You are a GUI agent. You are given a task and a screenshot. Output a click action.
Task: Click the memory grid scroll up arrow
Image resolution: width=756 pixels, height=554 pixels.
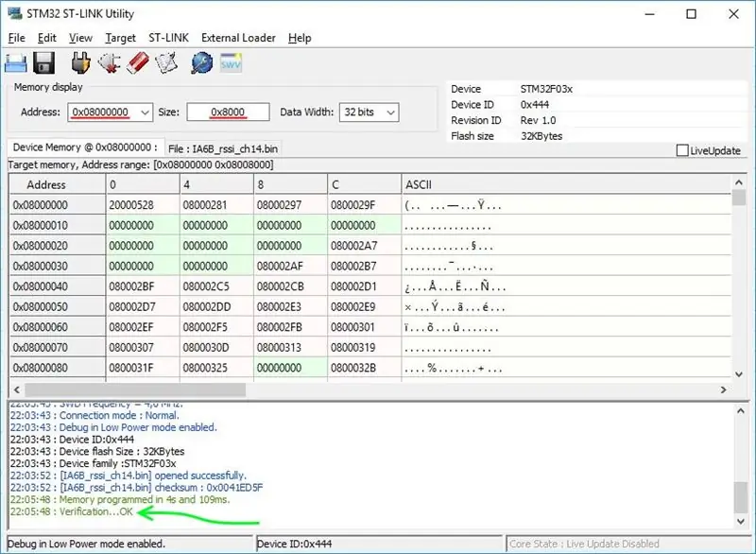[738, 182]
